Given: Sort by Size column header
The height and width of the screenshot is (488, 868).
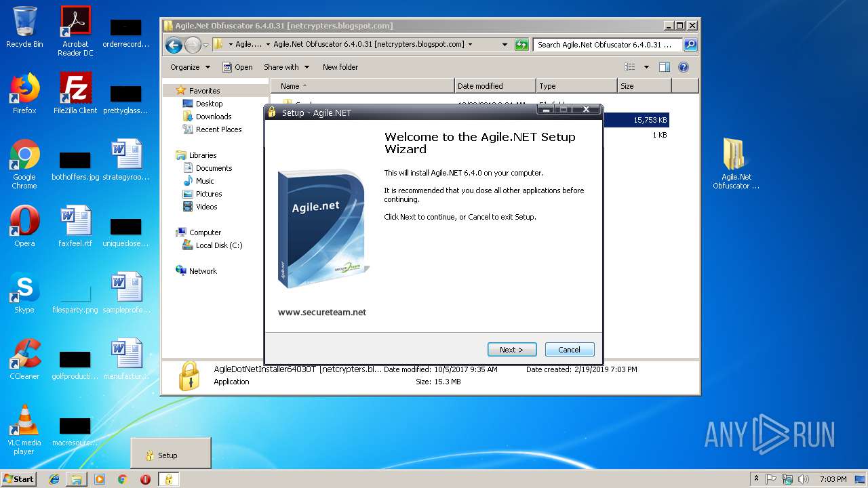Looking at the screenshot, I should 644,86.
